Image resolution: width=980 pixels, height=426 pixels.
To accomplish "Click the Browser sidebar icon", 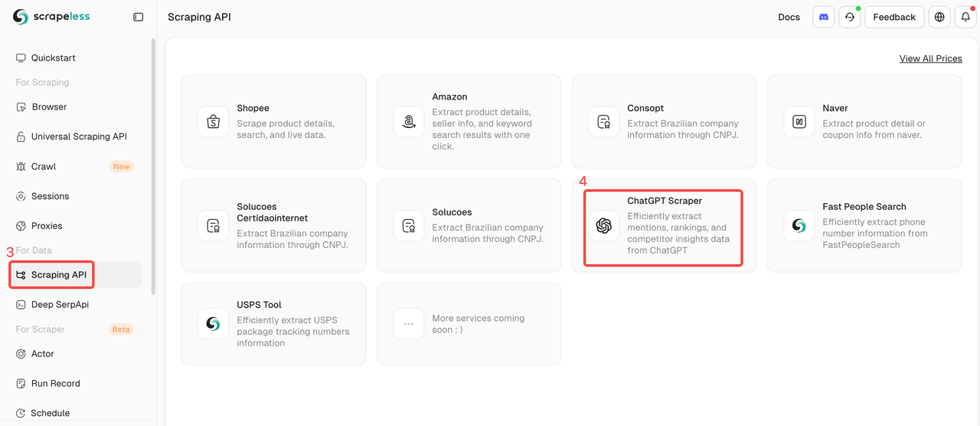I will (x=21, y=107).
